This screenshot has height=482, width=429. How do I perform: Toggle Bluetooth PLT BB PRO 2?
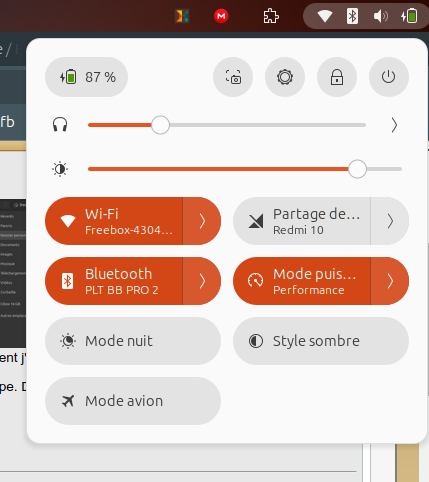(x=114, y=281)
